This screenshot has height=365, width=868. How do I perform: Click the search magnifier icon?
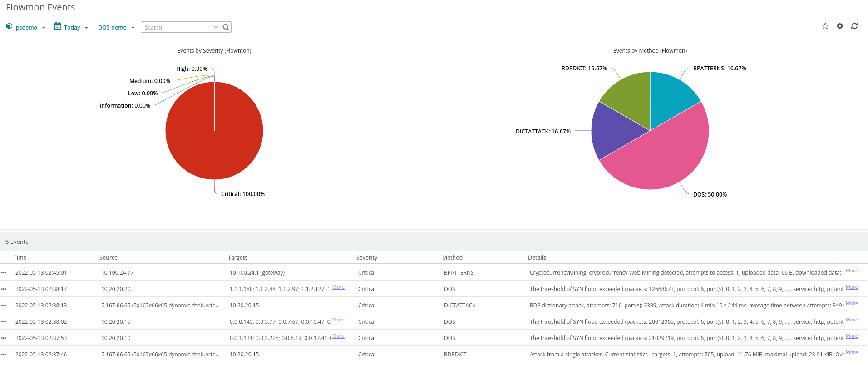click(226, 27)
